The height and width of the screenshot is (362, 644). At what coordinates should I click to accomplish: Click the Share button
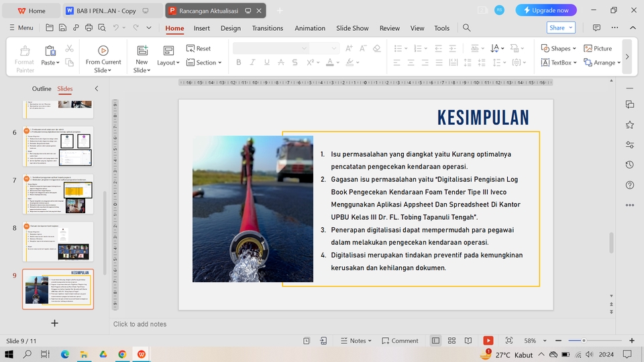561,27
